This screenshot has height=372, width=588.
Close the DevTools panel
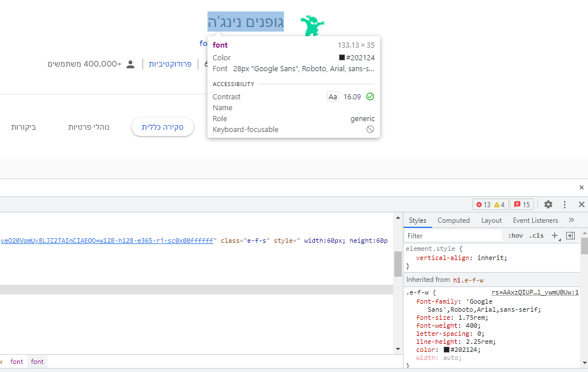581,204
